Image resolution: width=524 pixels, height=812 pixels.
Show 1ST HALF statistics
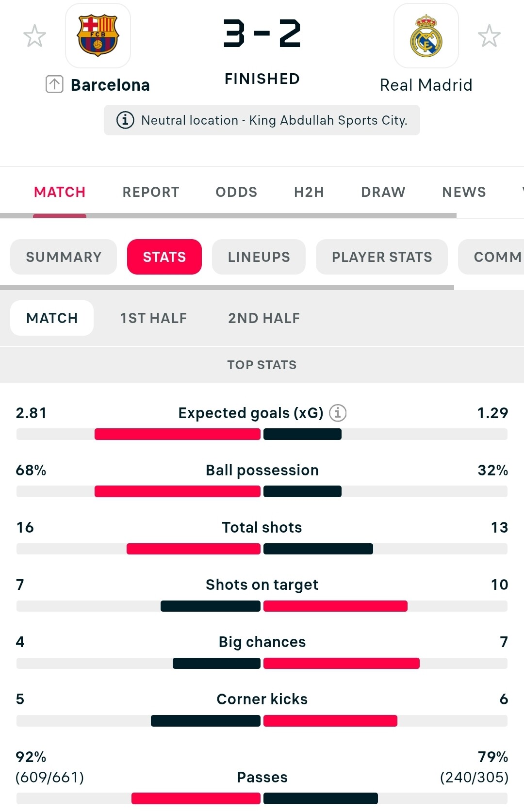153,318
